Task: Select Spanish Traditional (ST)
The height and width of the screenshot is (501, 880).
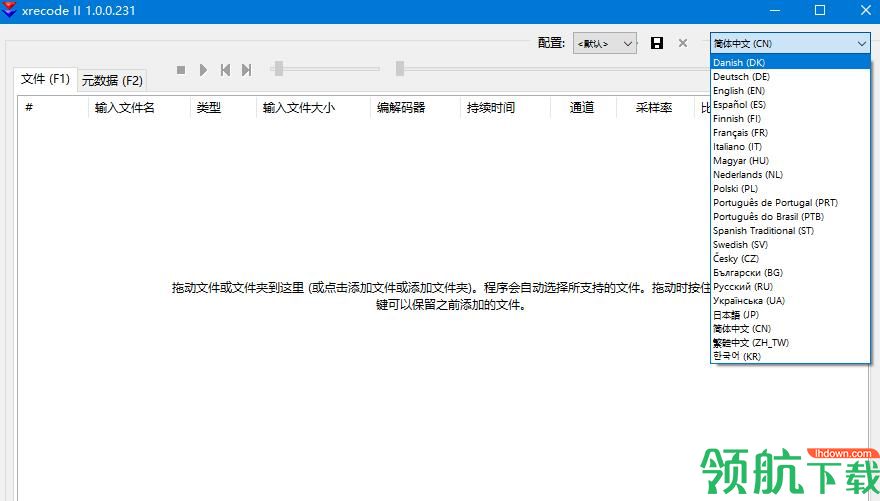Action: (x=790, y=231)
